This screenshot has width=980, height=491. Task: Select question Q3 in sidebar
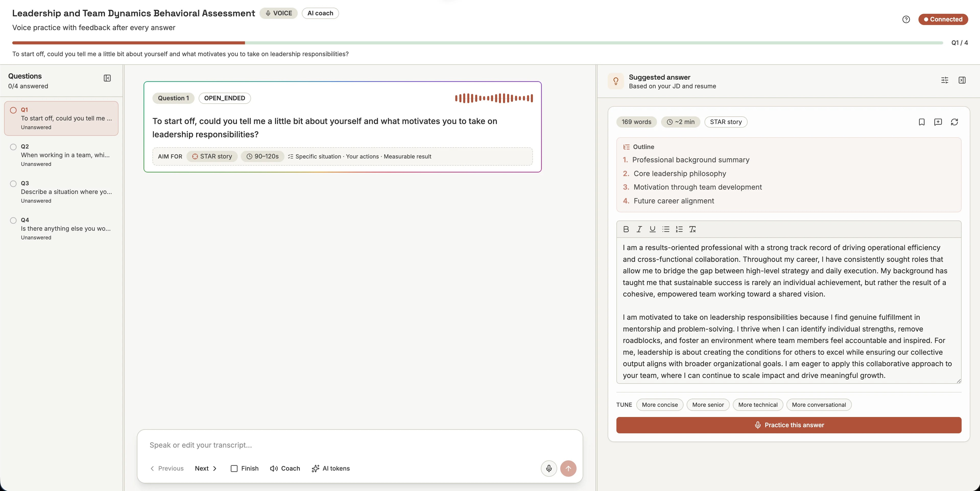click(61, 192)
